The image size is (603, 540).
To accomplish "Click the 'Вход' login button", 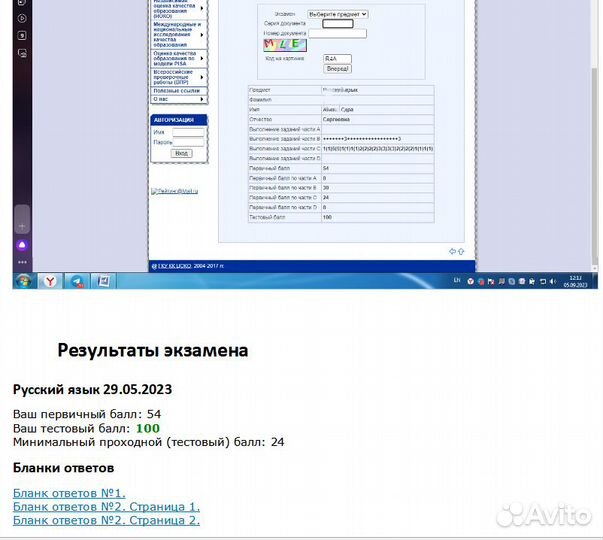I will (x=182, y=153).
